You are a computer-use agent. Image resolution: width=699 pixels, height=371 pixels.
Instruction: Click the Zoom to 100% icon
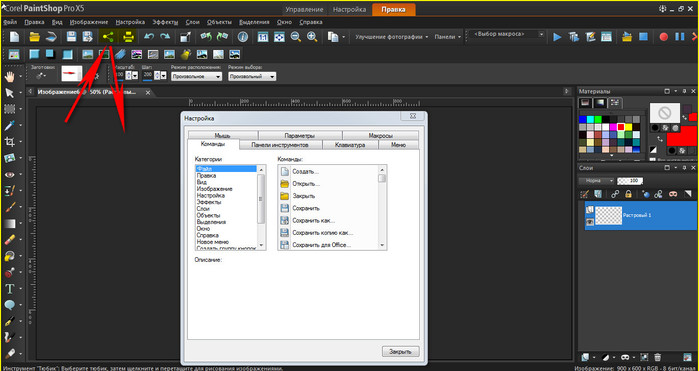[x=263, y=37]
